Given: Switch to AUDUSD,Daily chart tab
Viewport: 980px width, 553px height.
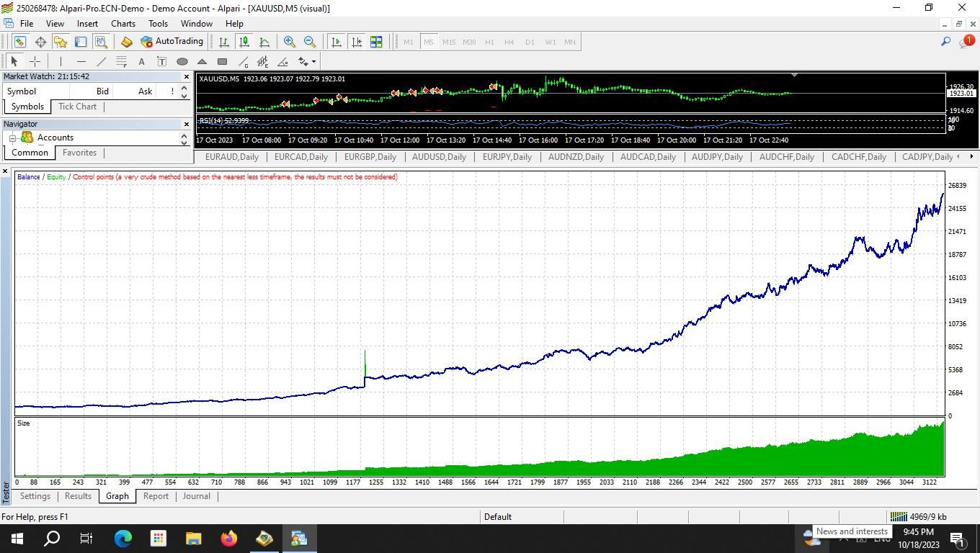Looking at the screenshot, I should pos(439,157).
